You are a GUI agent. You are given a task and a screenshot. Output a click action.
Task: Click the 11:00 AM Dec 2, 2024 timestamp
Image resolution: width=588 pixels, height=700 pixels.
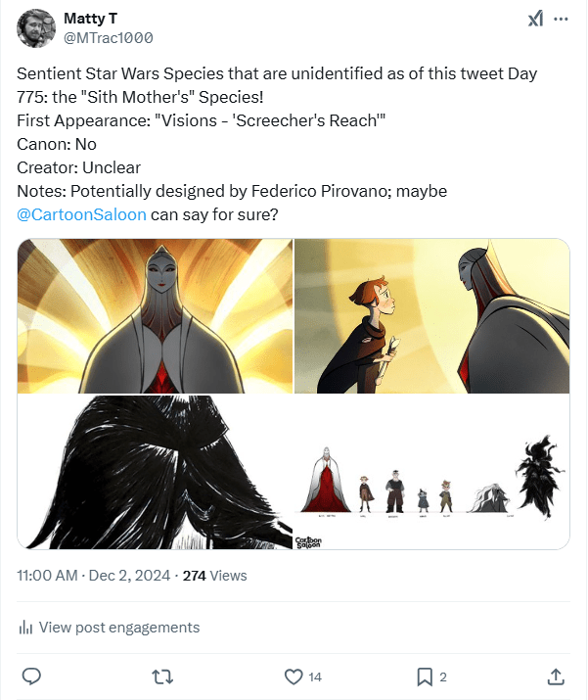93,576
